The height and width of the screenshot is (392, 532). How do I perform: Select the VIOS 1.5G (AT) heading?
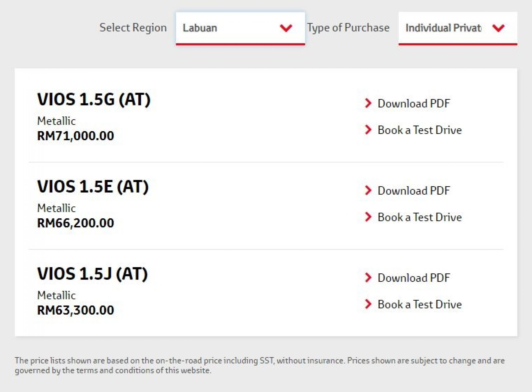click(x=94, y=99)
